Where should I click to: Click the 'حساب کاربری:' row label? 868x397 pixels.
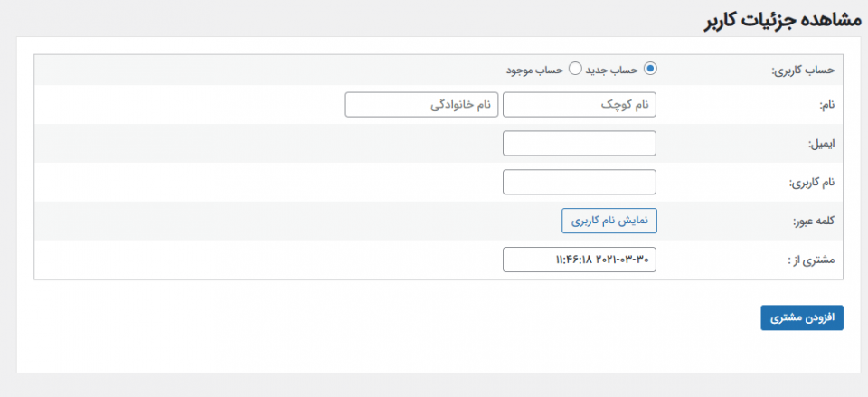point(803,70)
